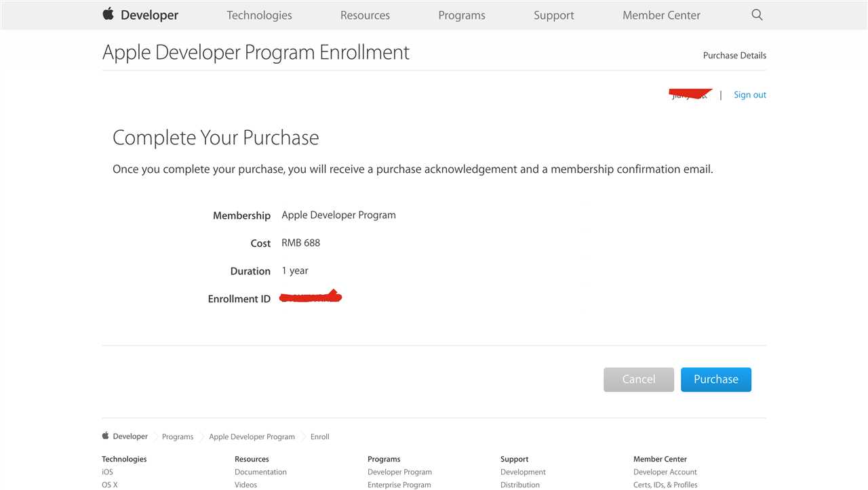Open Distribution link in footer
The height and width of the screenshot is (490, 868).
(520, 485)
